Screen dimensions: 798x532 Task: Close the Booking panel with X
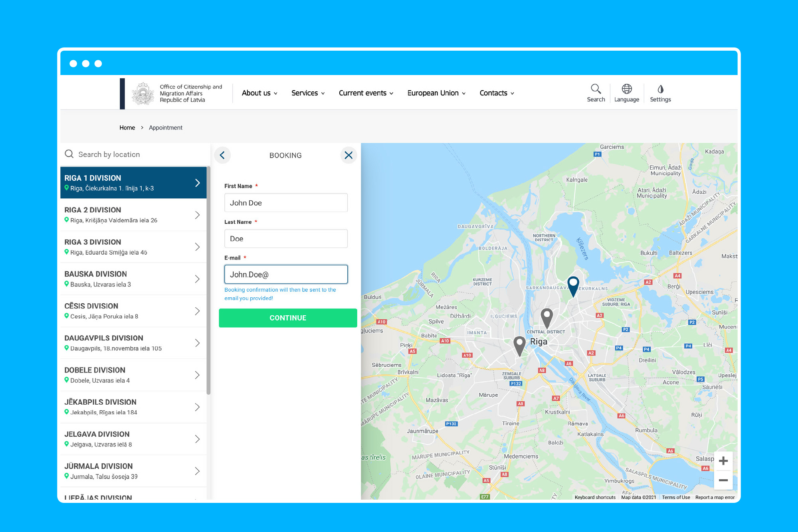349,155
